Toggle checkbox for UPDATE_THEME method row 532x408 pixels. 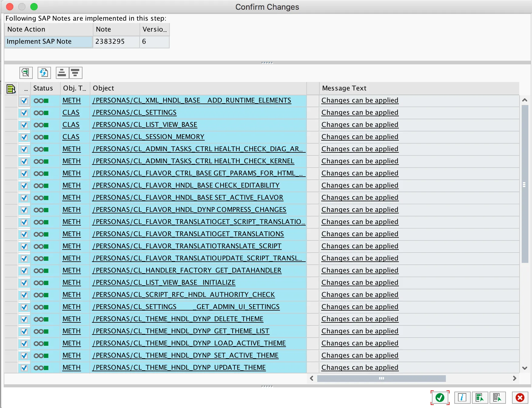coord(24,368)
